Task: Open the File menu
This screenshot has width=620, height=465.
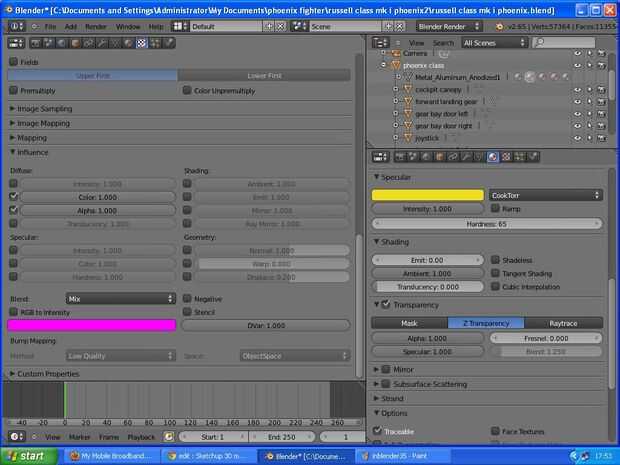Action: 50,26
